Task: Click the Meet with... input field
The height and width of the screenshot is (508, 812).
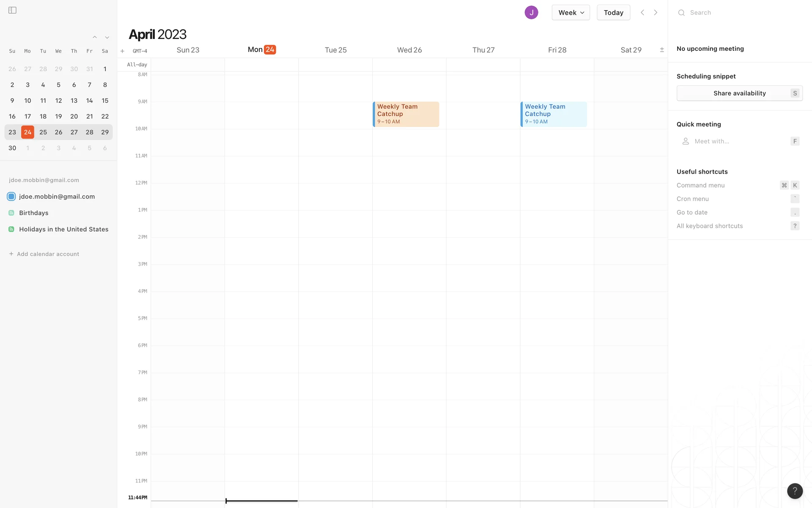Action: (x=736, y=141)
